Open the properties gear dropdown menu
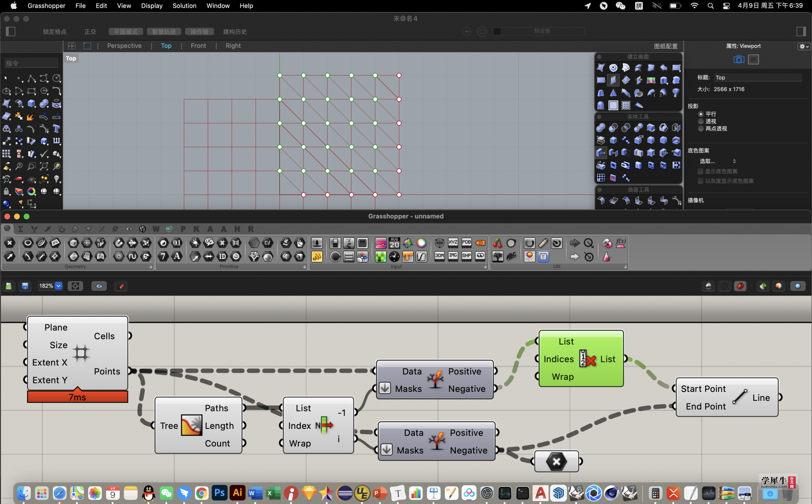This screenshot has height=504, width=812. pyautogui.click(x=804, y=46)
